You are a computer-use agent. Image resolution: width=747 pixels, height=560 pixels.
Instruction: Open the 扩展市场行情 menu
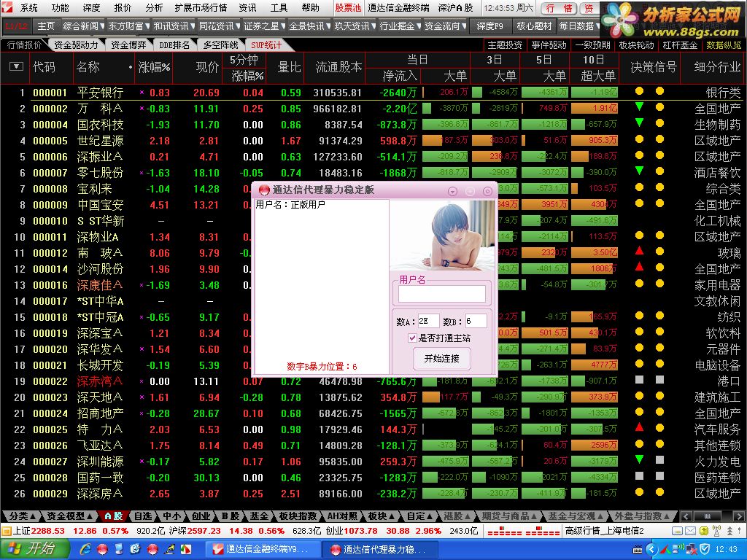[x=201, y=7]
